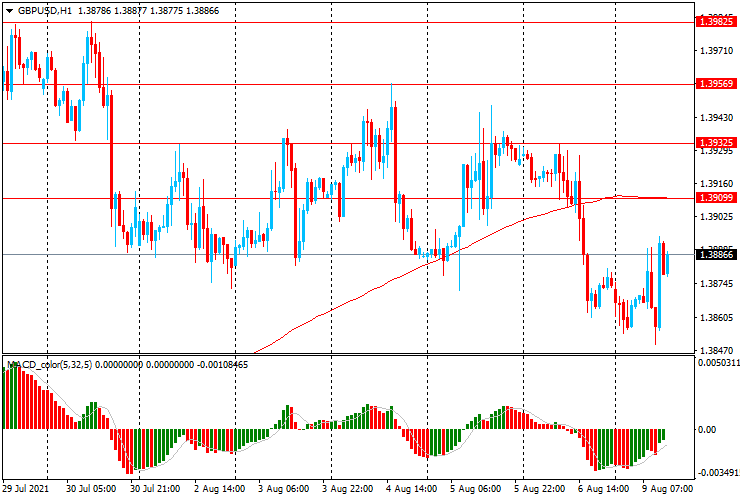Click the 1.39710 value on price axis
The width and height of the screenshot is (740, 500).
tap(716, 51)
